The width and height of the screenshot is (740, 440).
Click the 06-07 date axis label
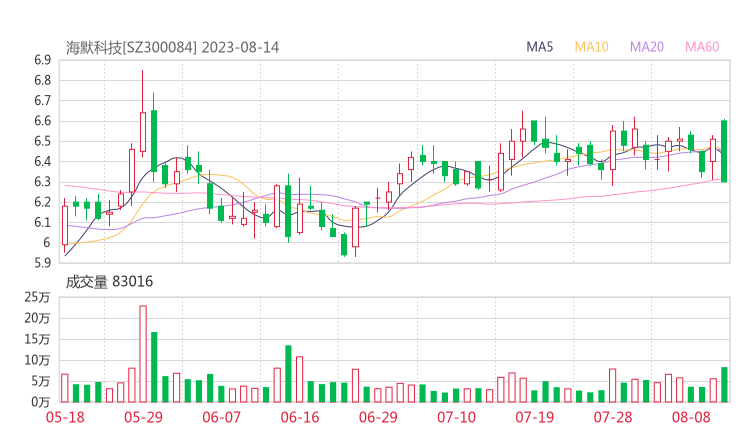click(x=221, y=417)
